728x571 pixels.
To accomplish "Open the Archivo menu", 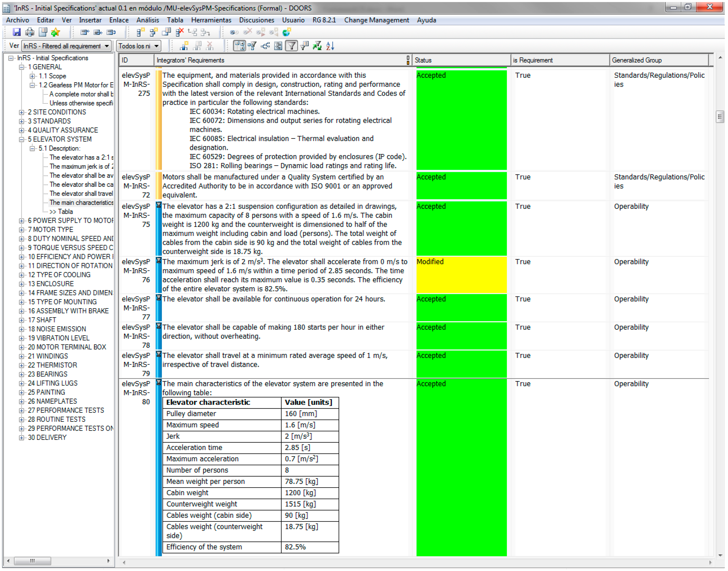I will pyautogui.click(x=17, y=20).
